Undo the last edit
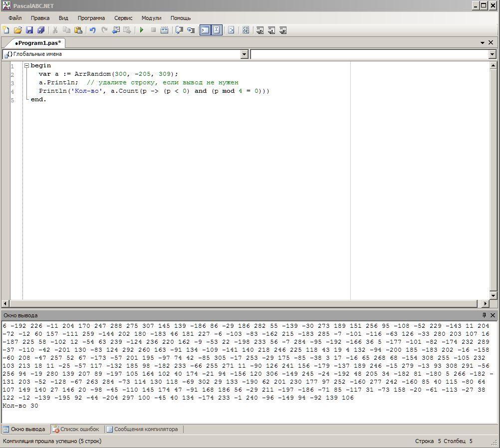 click(92, 30)
